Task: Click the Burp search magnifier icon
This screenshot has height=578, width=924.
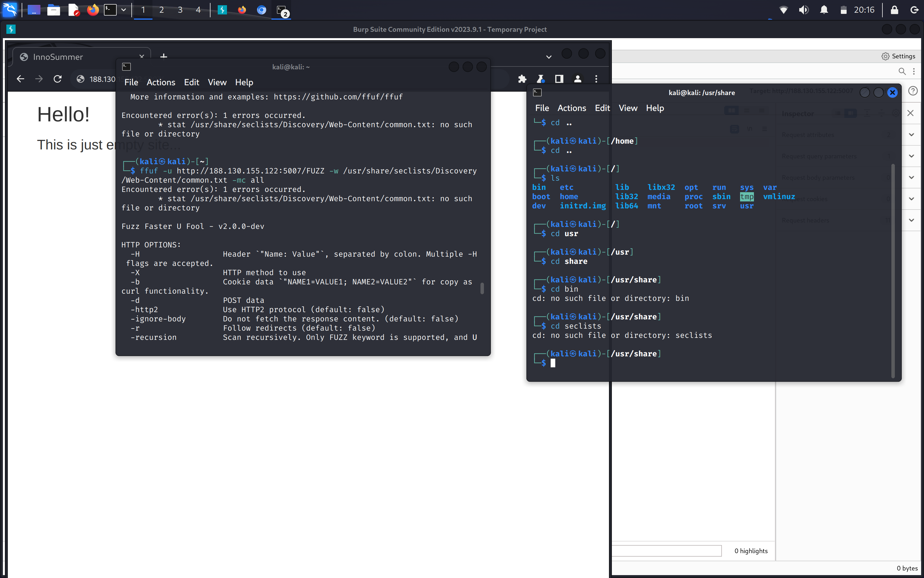Action: click(x=902, y=71)
